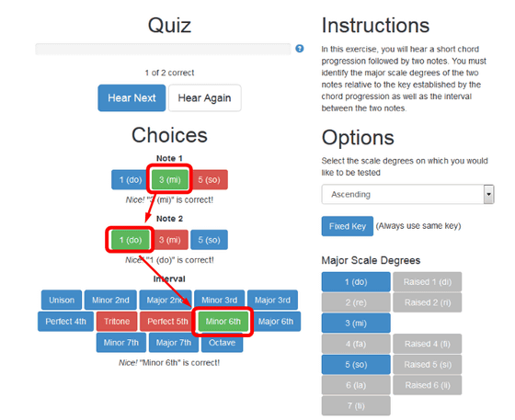Click the quiz progress bar
Image resolution: width=515 pixels, height=420 pixels.
point(164,49)
